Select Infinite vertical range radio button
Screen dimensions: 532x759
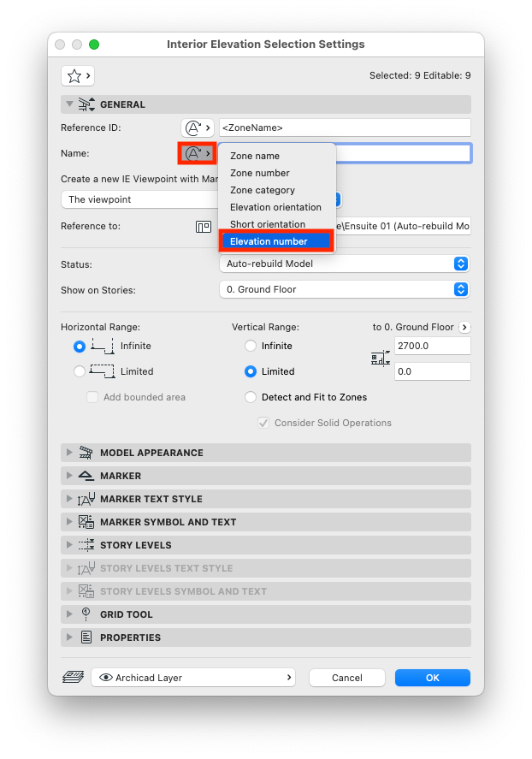pyautogui.click(x=250, y=346)
